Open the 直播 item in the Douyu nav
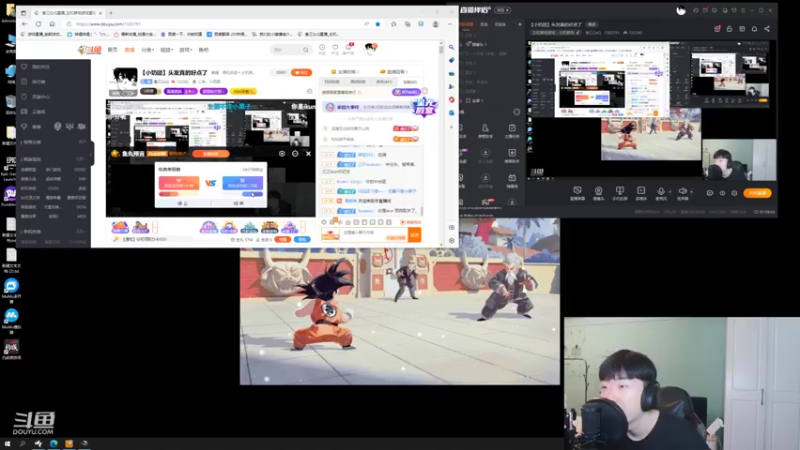This screenshot has width=800, height=450. point(130,50)
